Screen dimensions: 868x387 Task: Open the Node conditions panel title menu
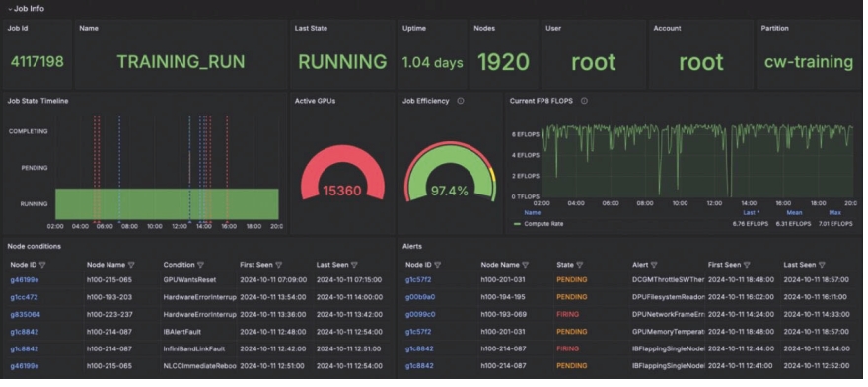point(35,246)
